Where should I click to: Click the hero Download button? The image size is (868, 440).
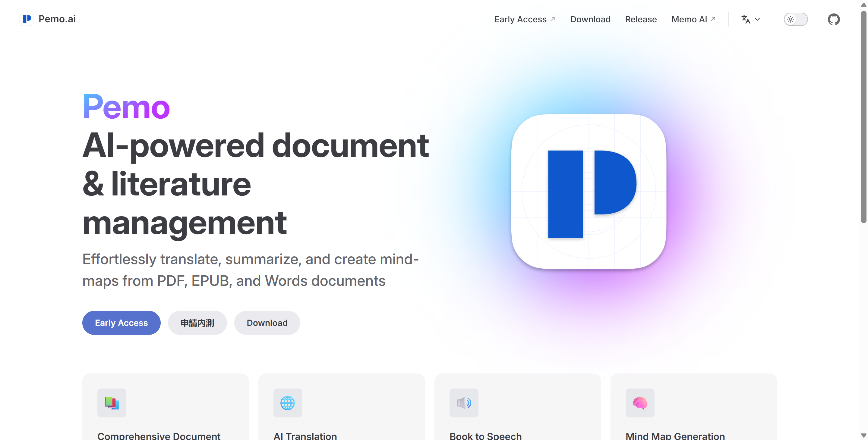tap(267, 323)
